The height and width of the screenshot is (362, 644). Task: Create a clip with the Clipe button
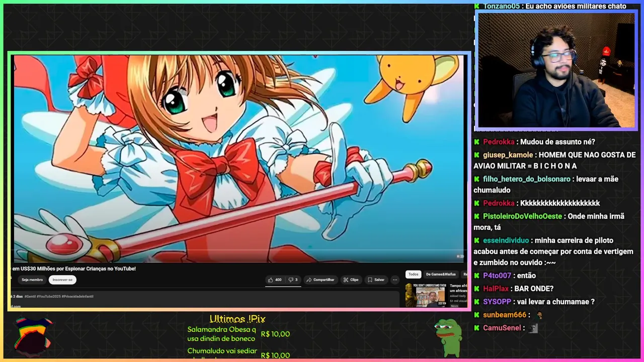click(351, 280)
